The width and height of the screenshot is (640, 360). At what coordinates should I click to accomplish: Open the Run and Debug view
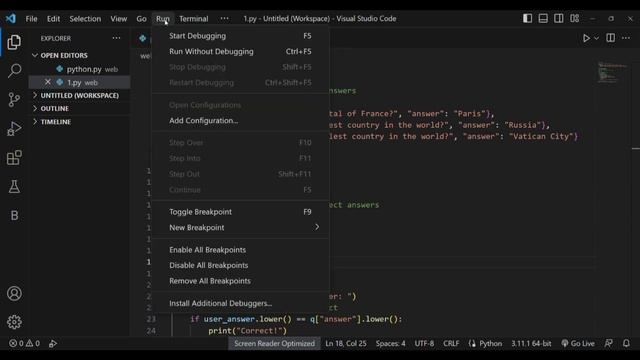14,129
